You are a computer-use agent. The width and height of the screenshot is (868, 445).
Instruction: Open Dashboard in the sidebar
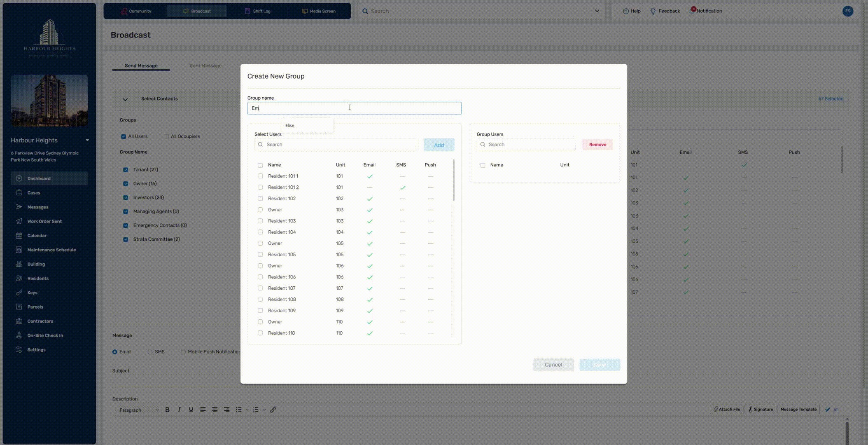click(49, 178)
